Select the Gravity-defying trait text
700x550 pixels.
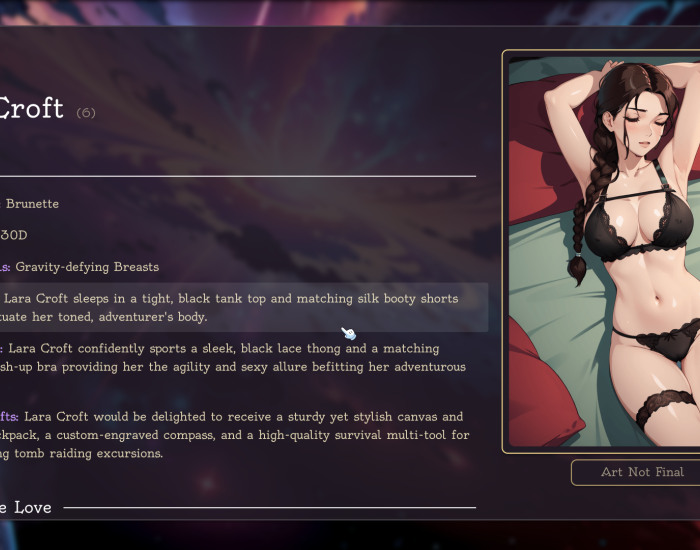click(x=87, y=267)
